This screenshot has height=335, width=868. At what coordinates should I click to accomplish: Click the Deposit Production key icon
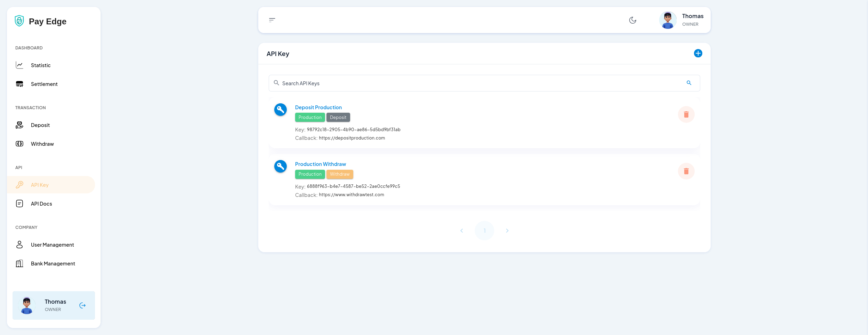pos(280,110)
